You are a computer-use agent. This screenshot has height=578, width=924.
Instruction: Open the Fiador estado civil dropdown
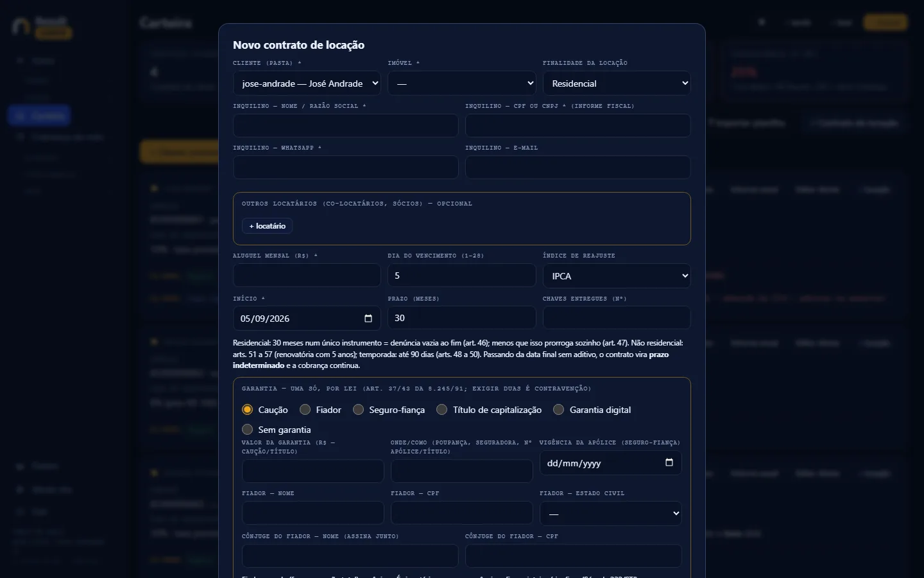click(611, 514)
